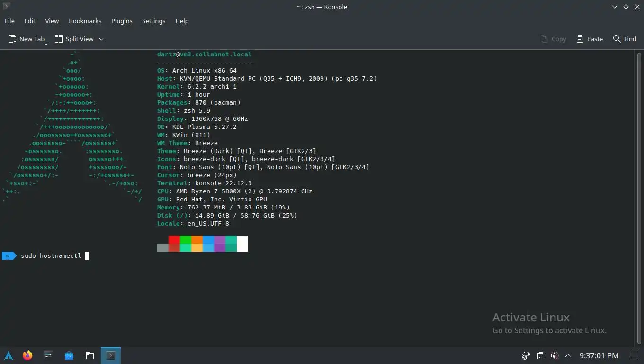Viewport: 644px width, 364px height.
Task: Open Discover software store in taskbar
Action: [x=69, y=355]
